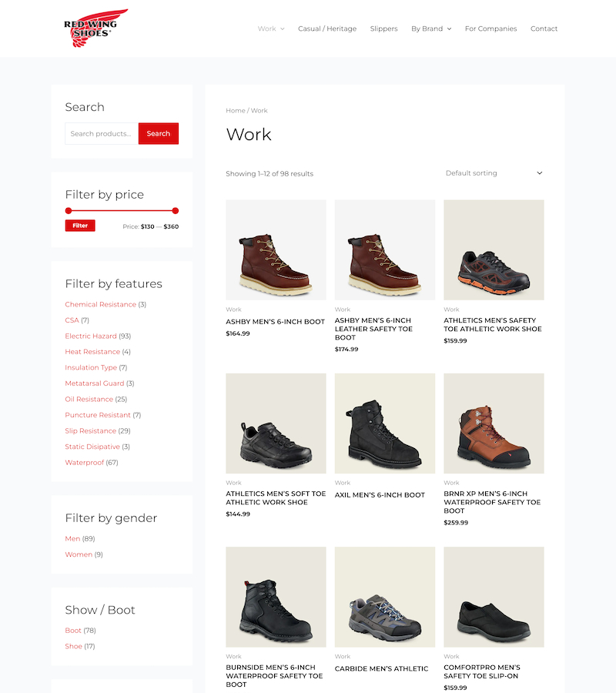Focus the Search products input field
The height and width of the screenshot is (693, 616).
[102, 133]
